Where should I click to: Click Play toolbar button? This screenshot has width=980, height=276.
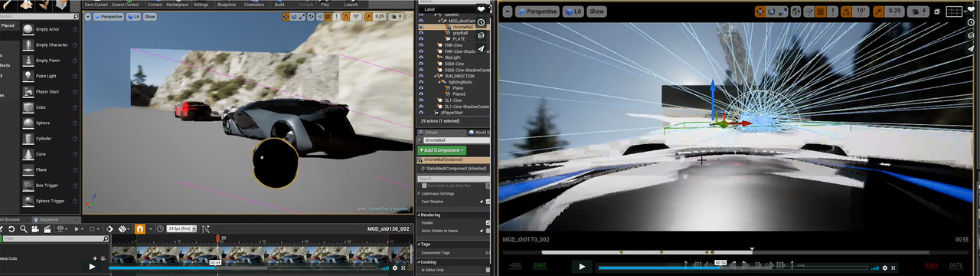[325, 5]
